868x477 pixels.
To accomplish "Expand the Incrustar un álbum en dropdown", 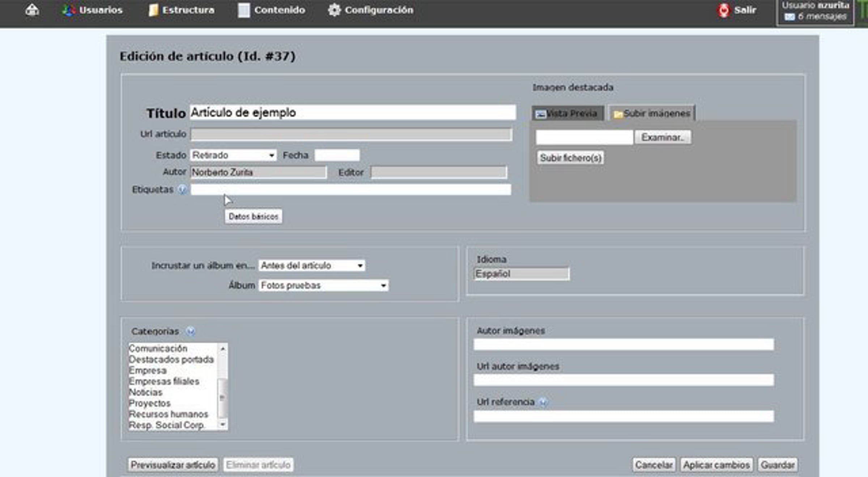I will (x=311, y=266).
